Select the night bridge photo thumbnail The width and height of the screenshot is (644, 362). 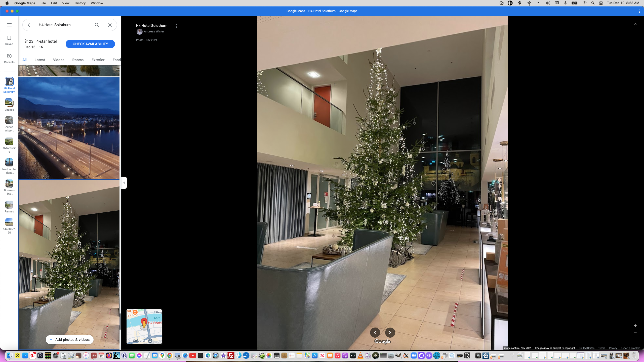69,128
